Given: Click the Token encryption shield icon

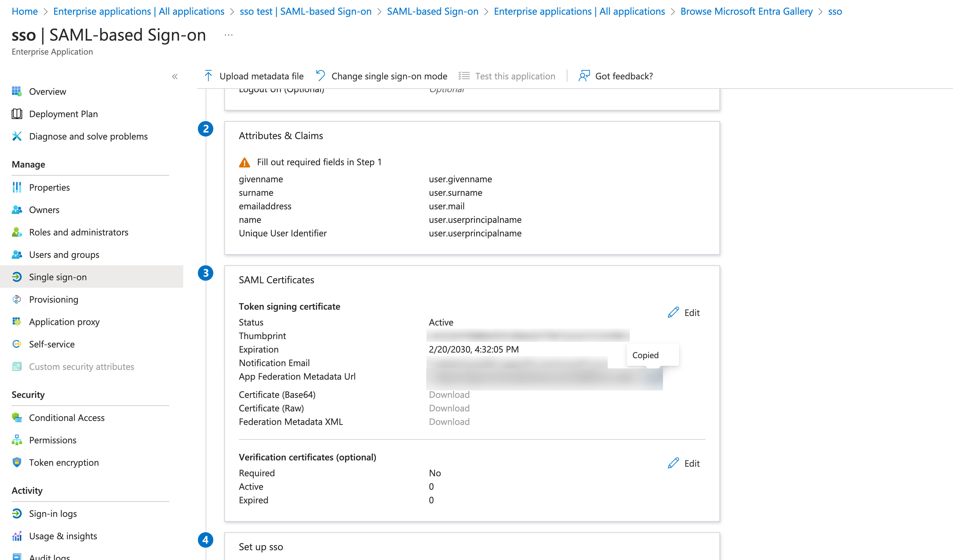Looking at the screenshot, I should 17,462.
